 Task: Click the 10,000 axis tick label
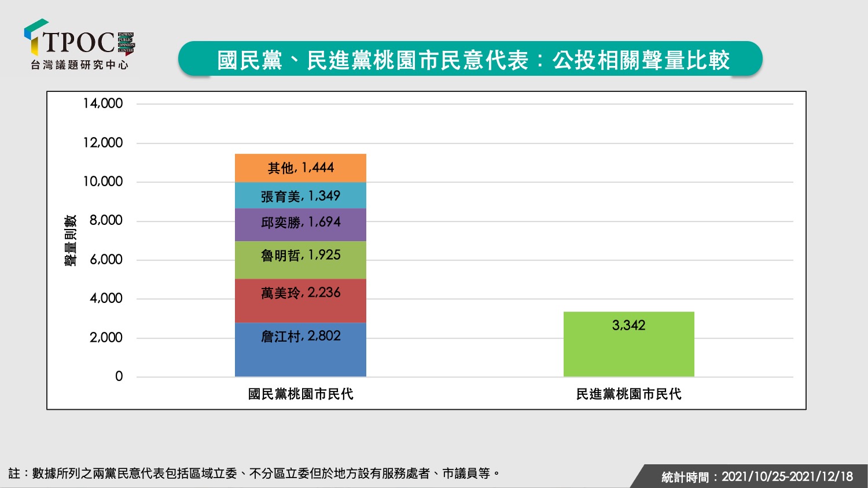pyautogui.click(x=103, y=182)
